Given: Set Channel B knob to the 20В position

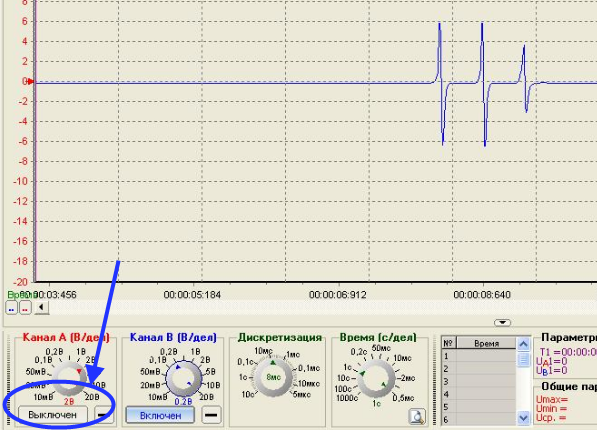Looking at the screenshot, I should pyautogui.click(x=206, y=397).
